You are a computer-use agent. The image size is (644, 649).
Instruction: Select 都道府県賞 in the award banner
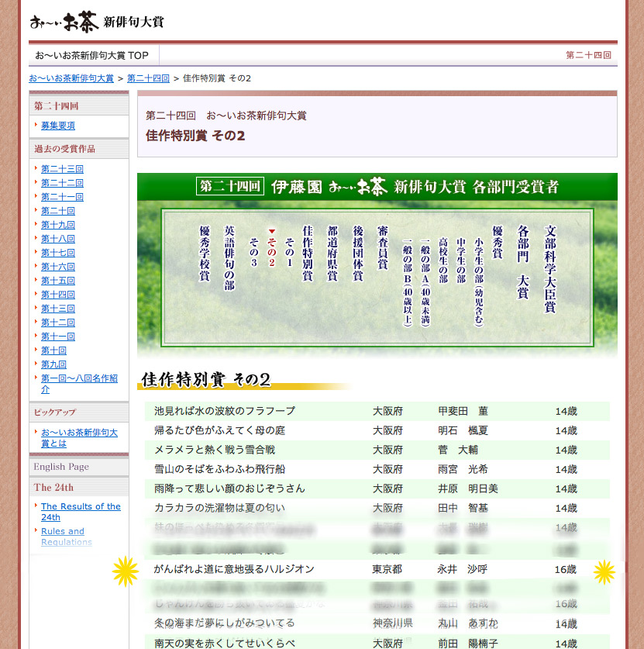[x=332, y=253]
